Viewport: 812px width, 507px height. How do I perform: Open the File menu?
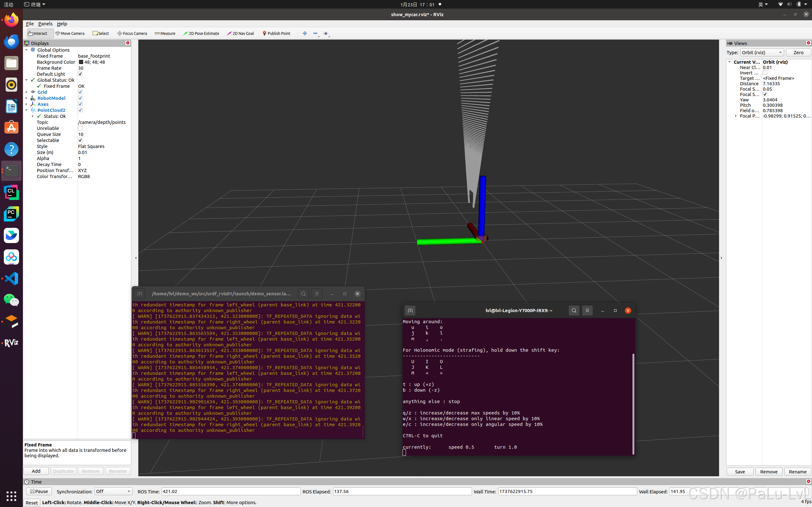(29, 24)
